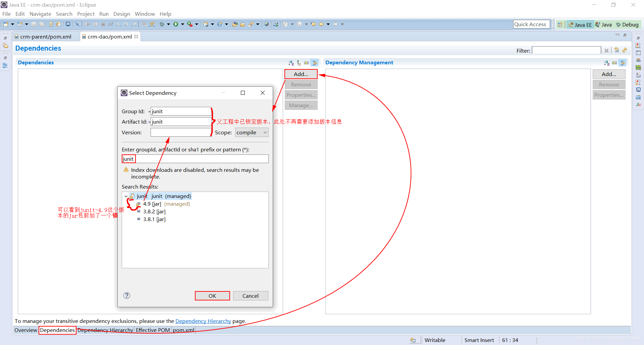The height and width of the screenshot is (345, 644).
Task: Click the refresh icon beside Filter field
Action: (x=625, y=50)
